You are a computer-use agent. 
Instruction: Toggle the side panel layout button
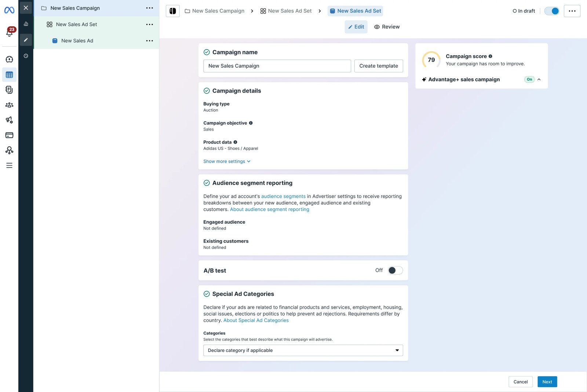coord(172,11)
